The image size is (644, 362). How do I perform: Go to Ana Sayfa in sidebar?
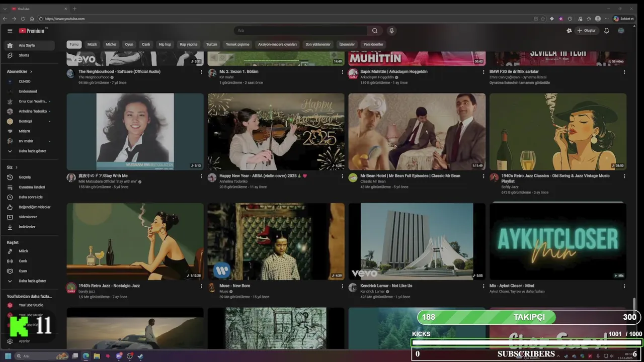tap(30, 45)
